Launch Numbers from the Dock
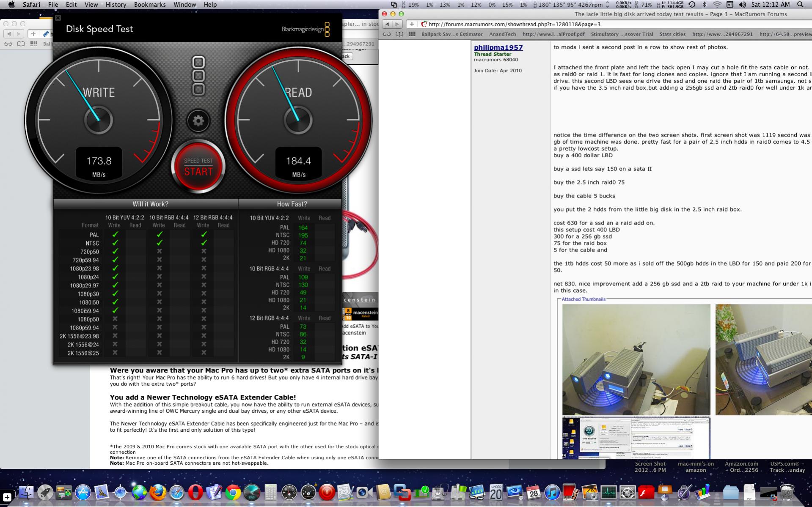The width and height of the screenshot is (812, 507). click(702, 492)
